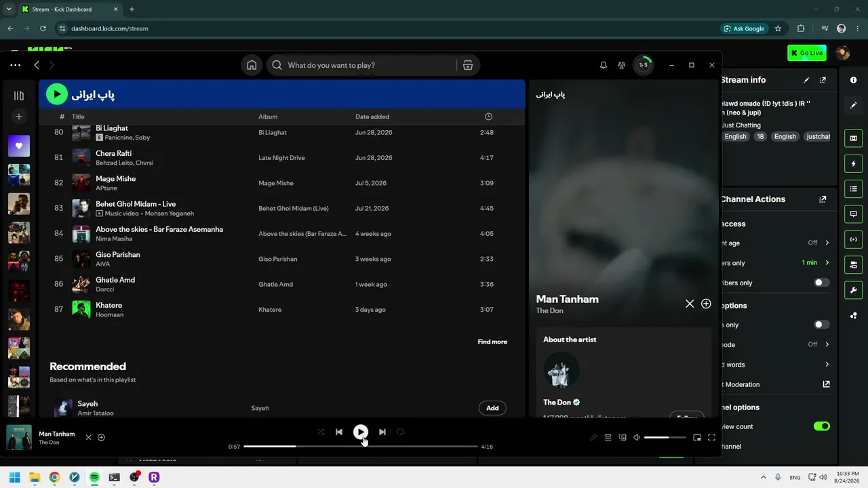Open the Spotify notifications bell
The height and width of the screenshot is (488, 868).
point(604,65)
